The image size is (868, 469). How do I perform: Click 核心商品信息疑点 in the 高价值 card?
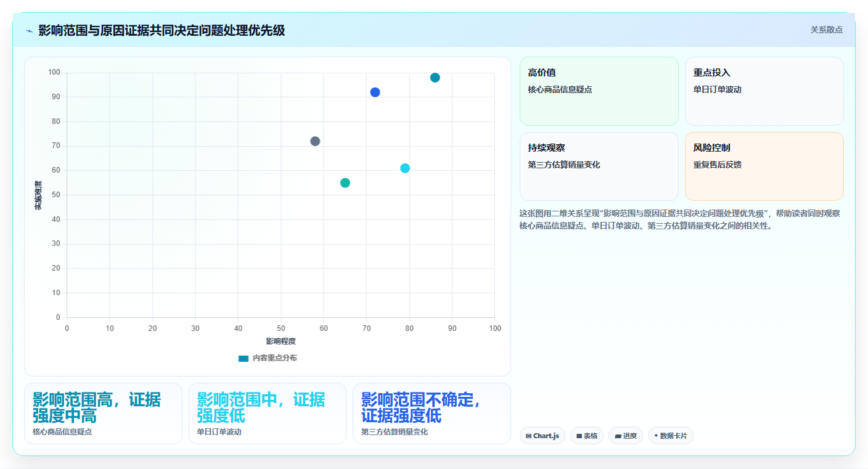point(560,90)
